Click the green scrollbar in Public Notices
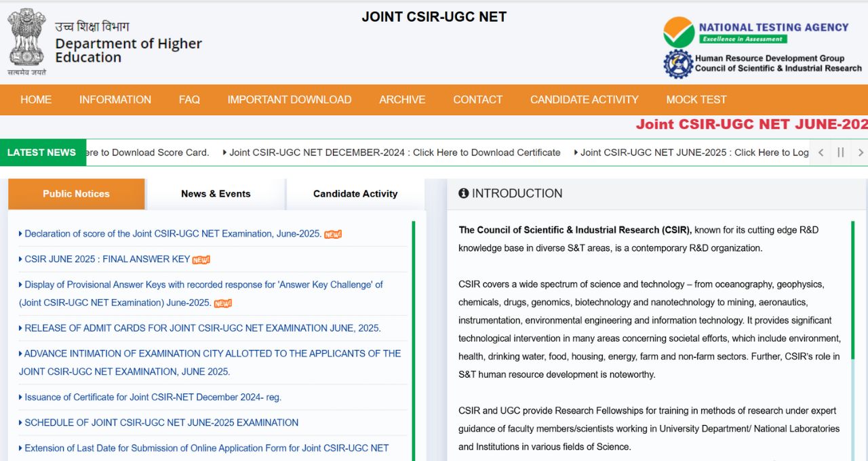This screenshot has width=868, height=461. pyautogui.click(x=414, y=339)
